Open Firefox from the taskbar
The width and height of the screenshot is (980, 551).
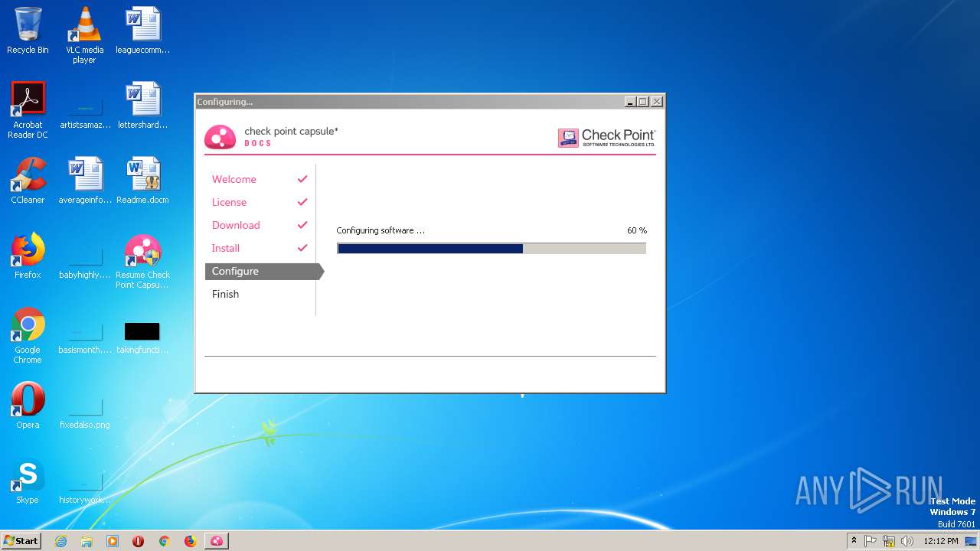[x=190, y=541]
